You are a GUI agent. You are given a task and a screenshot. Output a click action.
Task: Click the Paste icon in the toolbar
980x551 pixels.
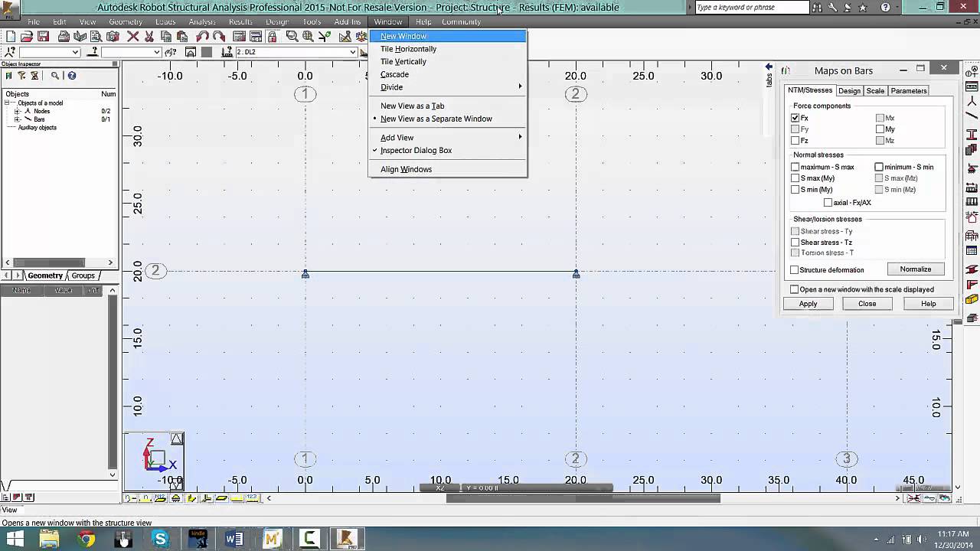(181, 36)
